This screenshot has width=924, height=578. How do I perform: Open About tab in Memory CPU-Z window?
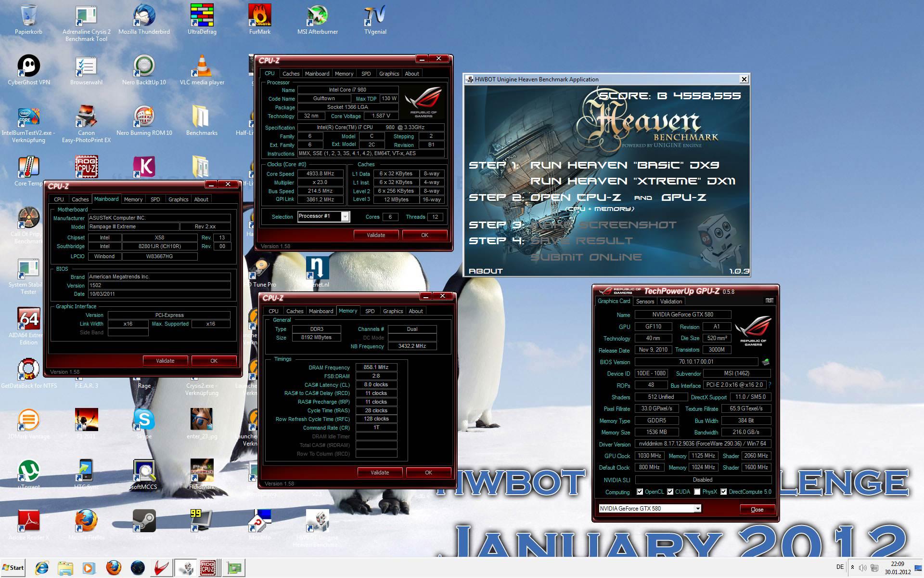point(415,311)
